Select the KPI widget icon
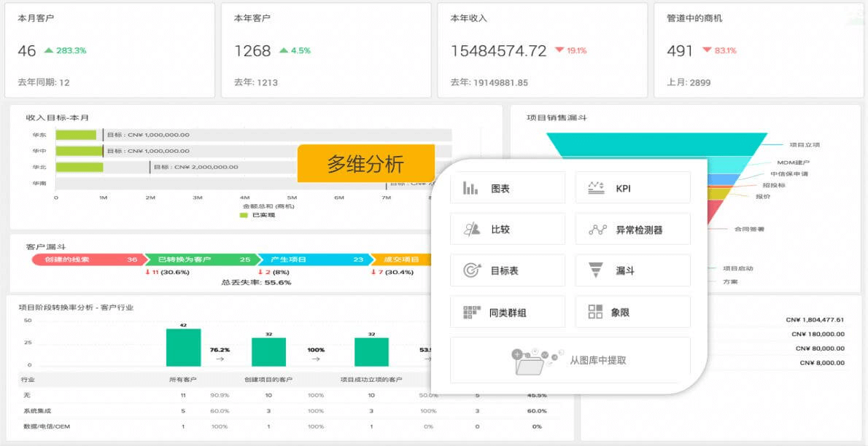This screenshot has height=446, width=868. 596,188
